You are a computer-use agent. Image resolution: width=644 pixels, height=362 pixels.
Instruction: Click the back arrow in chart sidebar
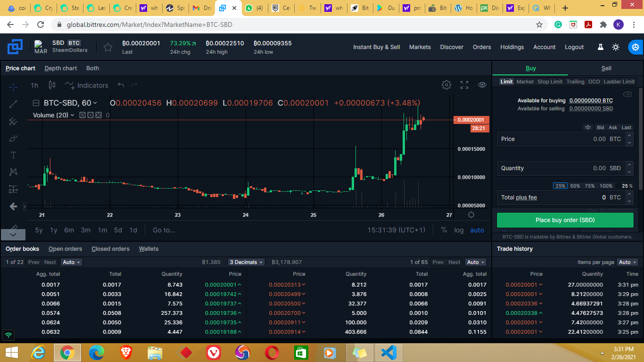(13, 206)
